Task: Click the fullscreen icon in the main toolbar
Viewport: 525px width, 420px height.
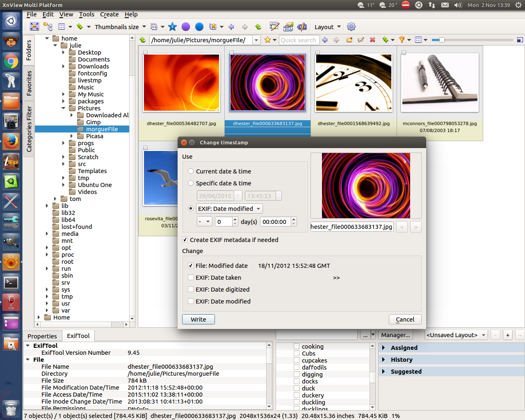Action: [34, 27]
